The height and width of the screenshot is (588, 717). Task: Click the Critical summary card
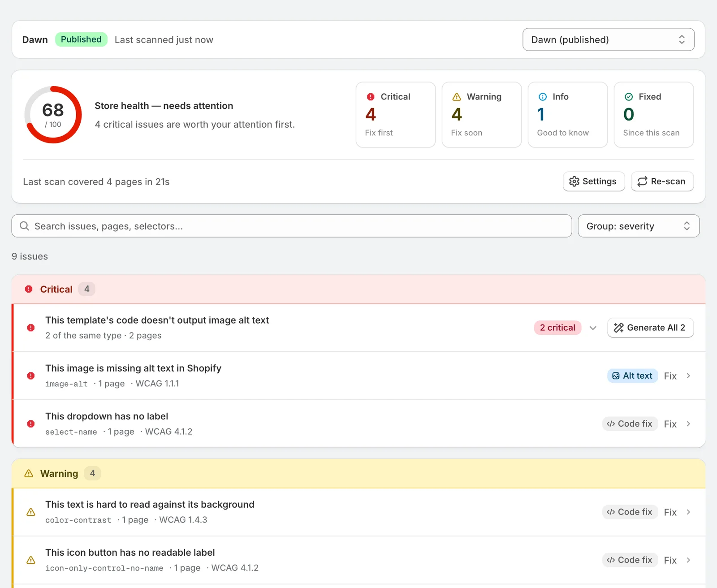[x=396, y=114]
